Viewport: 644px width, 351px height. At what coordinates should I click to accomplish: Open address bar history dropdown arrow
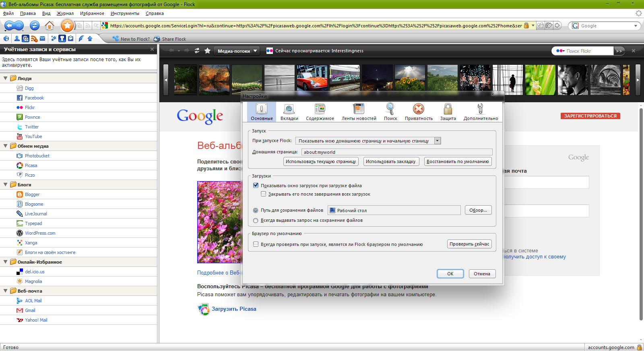coord(533,26)
